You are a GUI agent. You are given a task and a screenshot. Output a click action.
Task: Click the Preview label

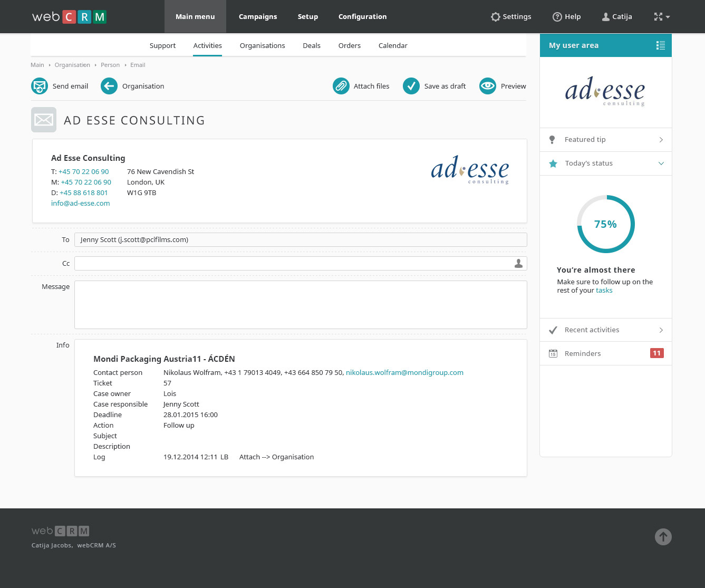[514, 86]
